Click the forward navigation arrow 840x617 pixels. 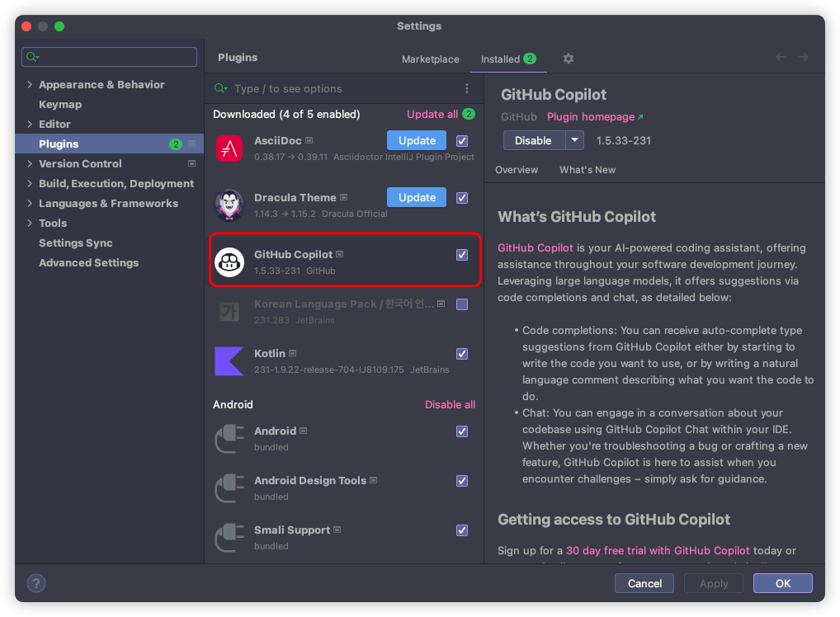click(803, 57)
